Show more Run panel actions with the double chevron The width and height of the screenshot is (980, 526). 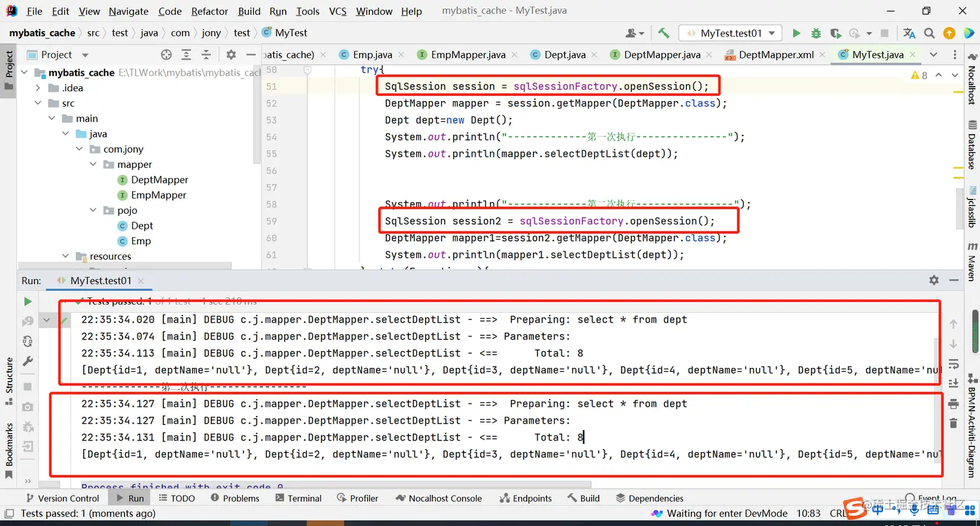pyautogui.click(x=27, y=481)
